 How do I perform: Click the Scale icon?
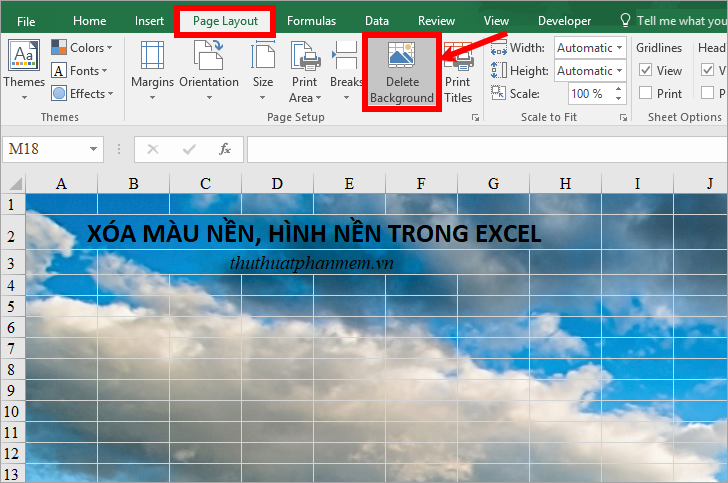click(x=498, y=93)
